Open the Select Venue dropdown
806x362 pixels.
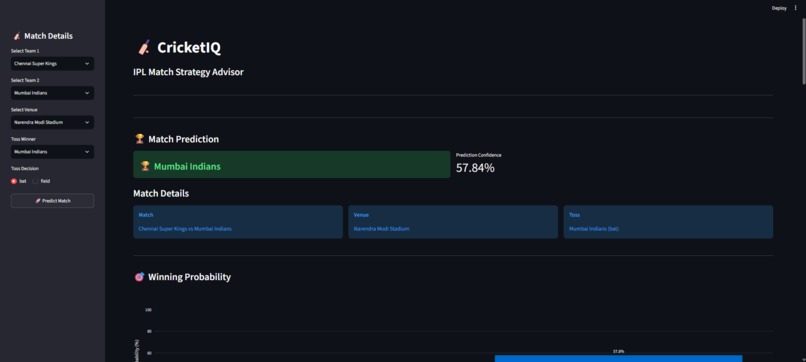pos(52,122)
